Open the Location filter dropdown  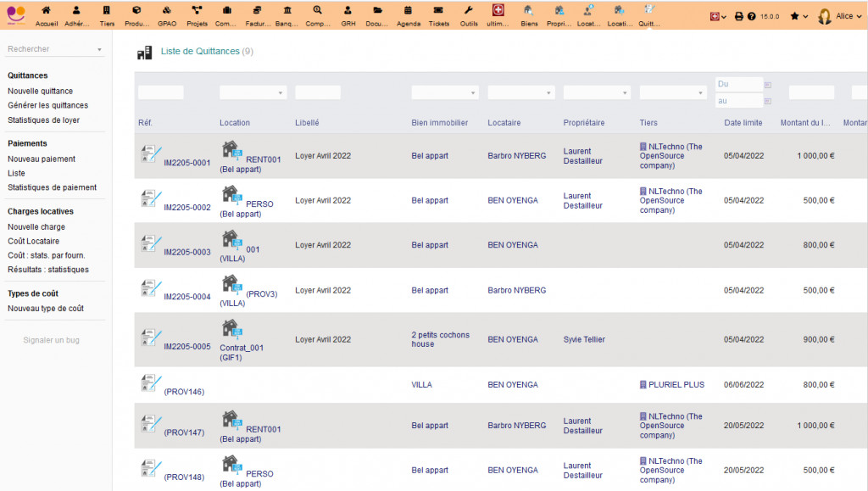253,92
